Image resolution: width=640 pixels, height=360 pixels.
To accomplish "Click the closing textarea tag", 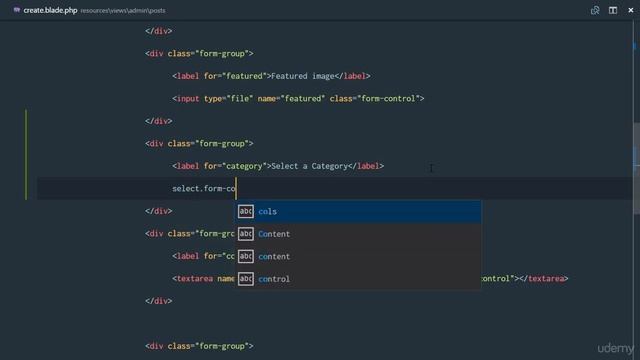I will tap(544, 279).
